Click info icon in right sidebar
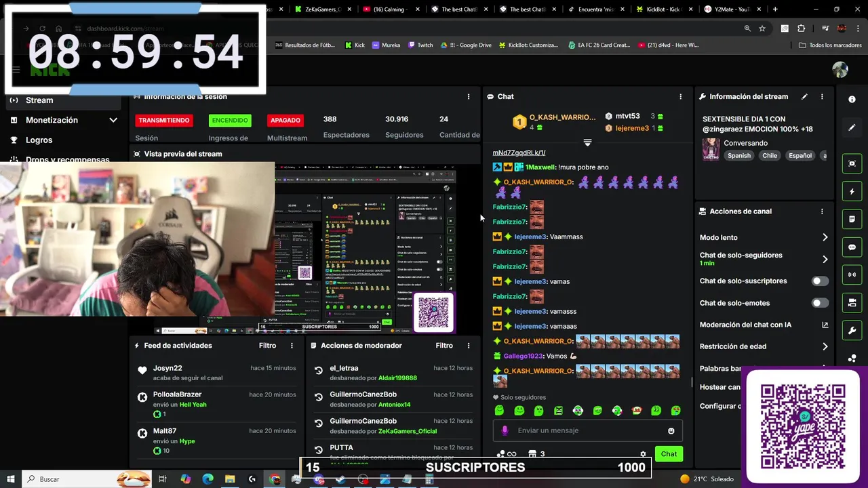This screenshot has width=868, height=488. 852,99
